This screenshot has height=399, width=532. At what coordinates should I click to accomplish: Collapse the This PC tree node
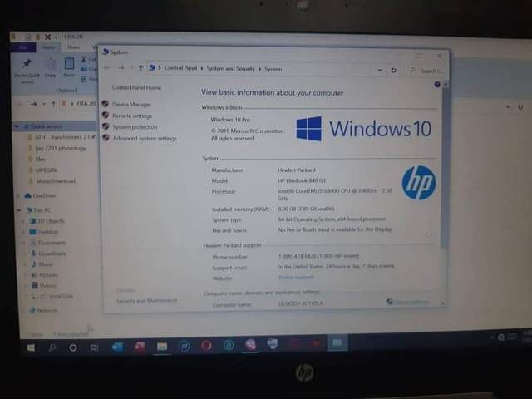click(19, 210)
